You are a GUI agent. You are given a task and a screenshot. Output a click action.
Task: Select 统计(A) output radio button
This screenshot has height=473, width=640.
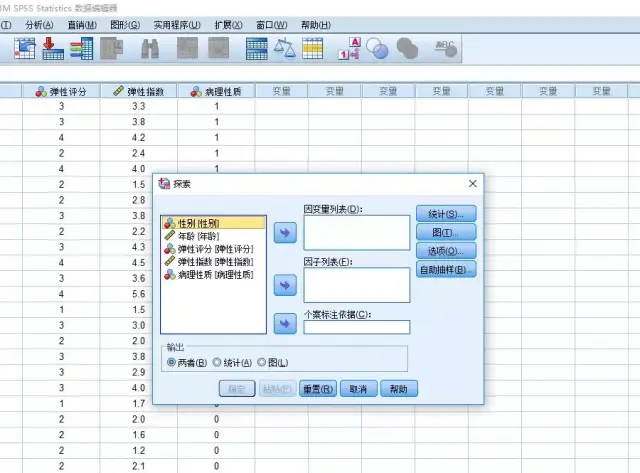click(217, 362)
